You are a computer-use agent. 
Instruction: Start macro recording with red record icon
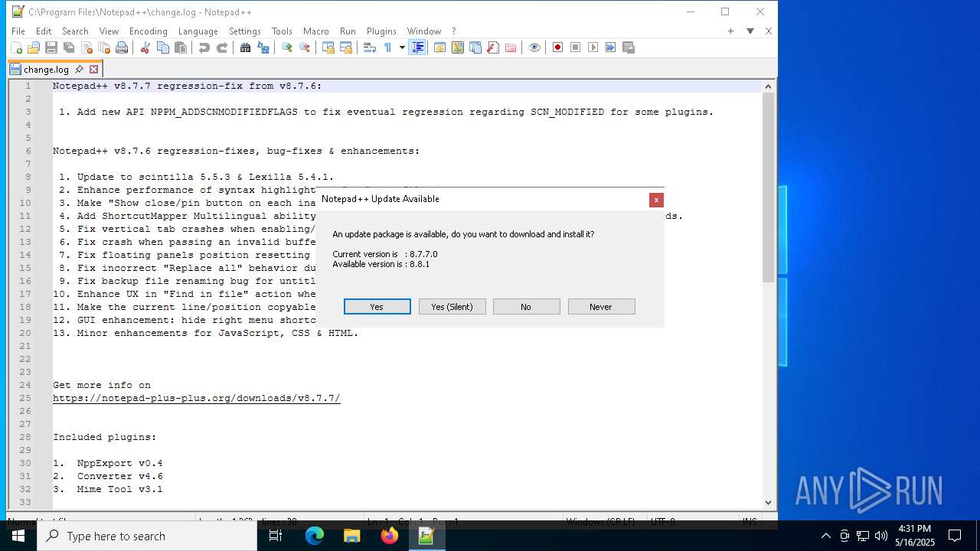coord(557,47)
